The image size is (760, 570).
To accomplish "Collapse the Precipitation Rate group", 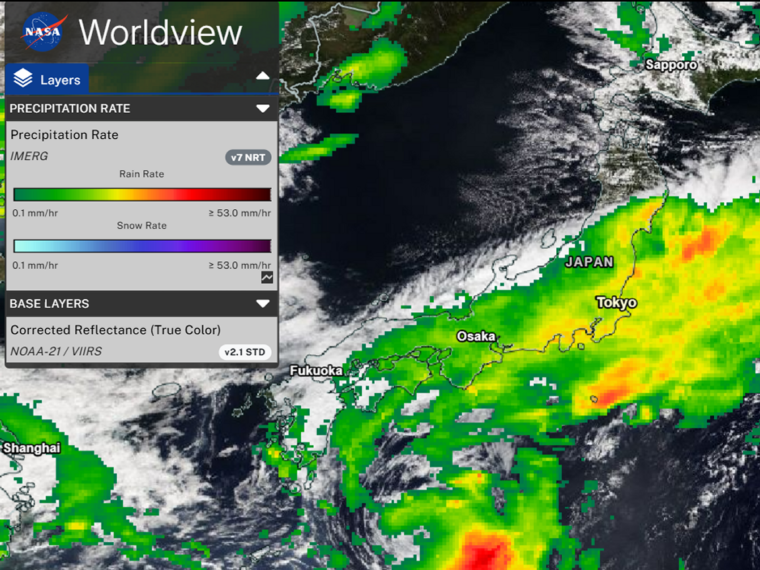I will coord(263,109).
